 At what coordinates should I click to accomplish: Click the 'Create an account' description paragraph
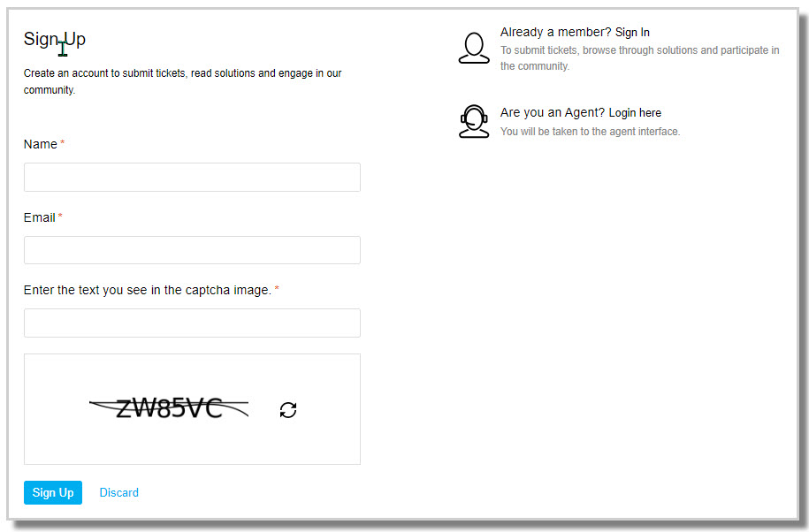click(183, 81)
